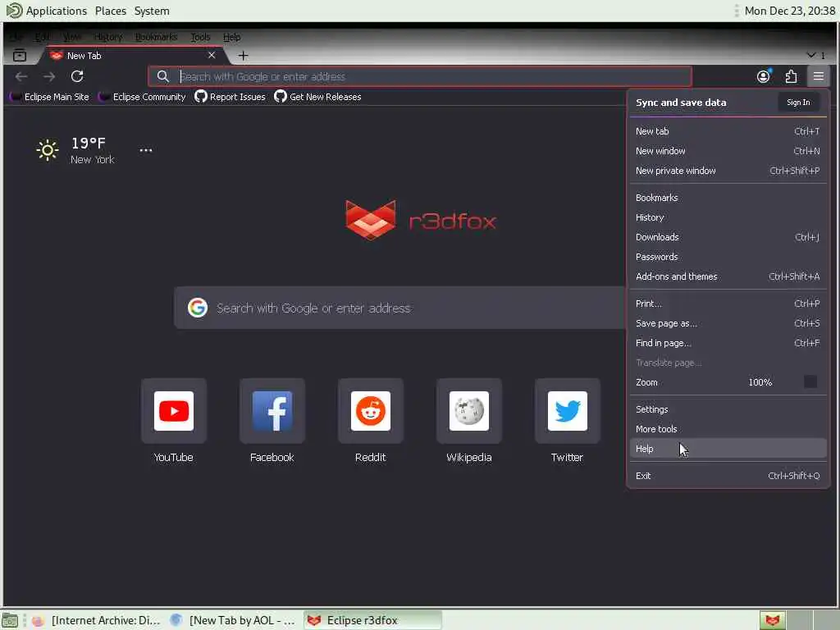Open the list all tabs chevron

(x=811, y=55)
